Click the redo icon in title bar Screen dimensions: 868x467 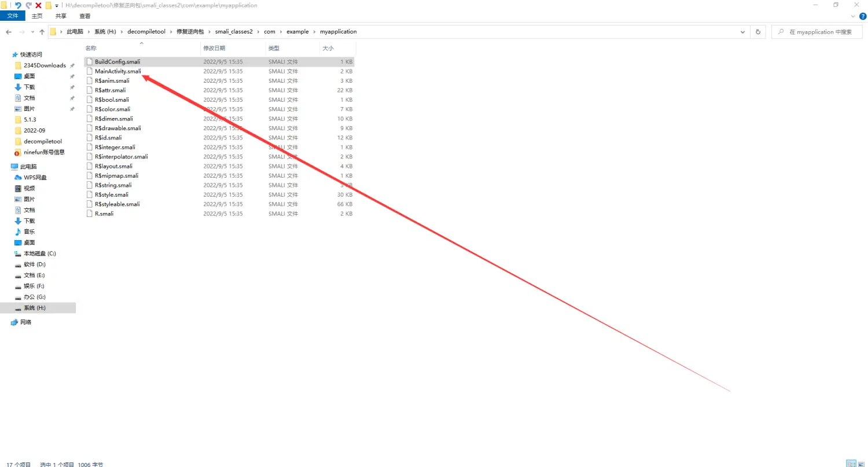coord(28,5)
